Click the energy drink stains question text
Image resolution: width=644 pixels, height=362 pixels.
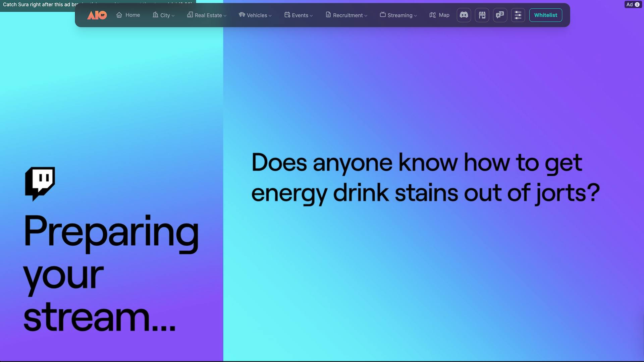[x=425, y=178]
